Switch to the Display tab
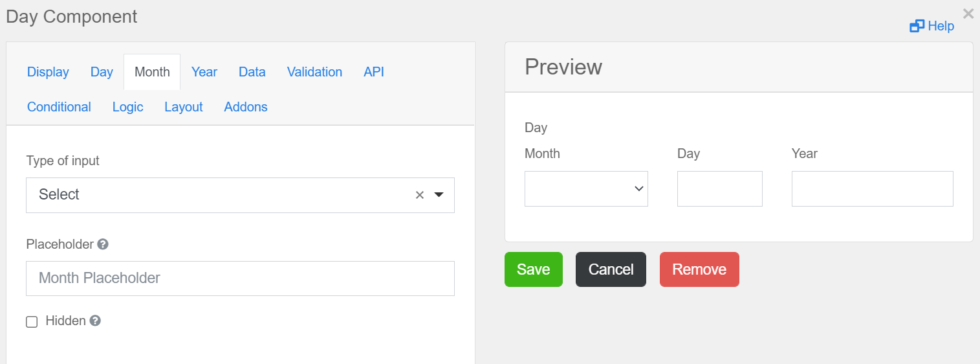Viewport: 980px width, 364px height. (48, 72)
